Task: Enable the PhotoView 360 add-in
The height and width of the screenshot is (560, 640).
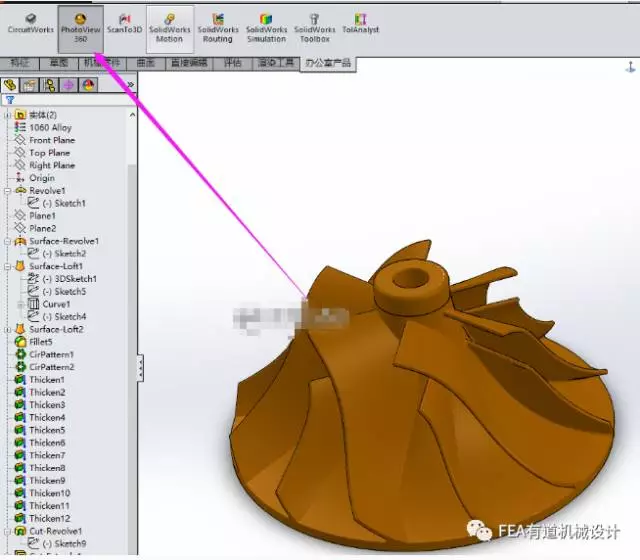Action: point(80,29)
